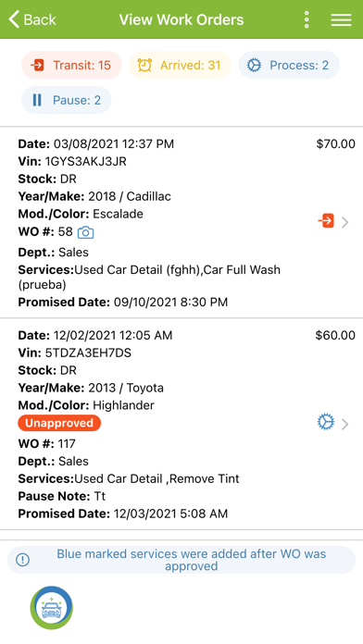
Task: Click the blue process gear icon on Toyota order
Action: click(326, 422)
